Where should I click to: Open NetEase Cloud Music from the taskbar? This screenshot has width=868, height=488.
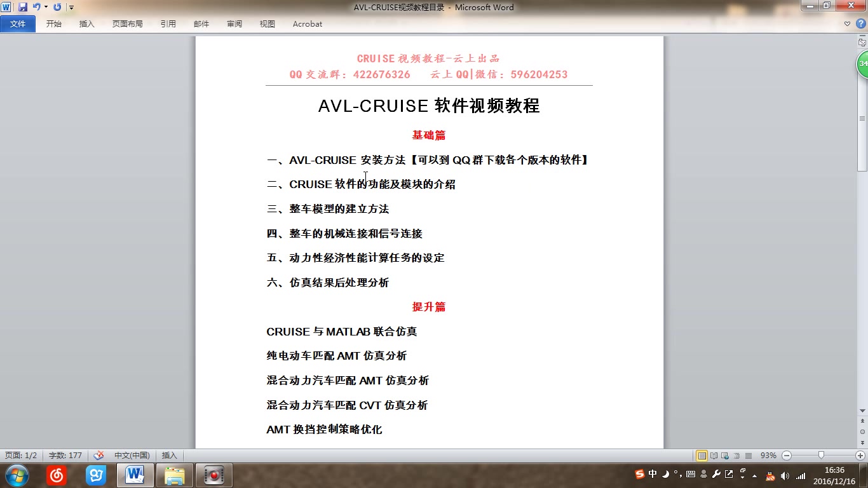[x=57, y=475]
